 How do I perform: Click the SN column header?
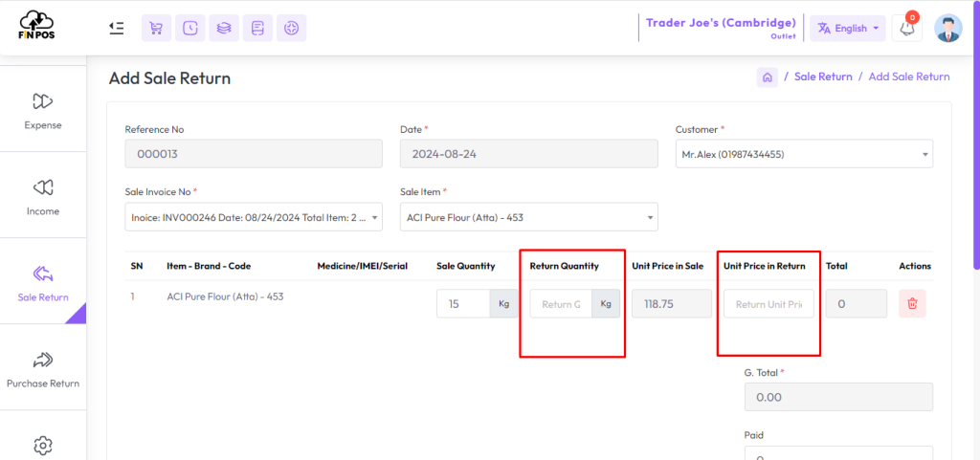[x=137, y=266]
